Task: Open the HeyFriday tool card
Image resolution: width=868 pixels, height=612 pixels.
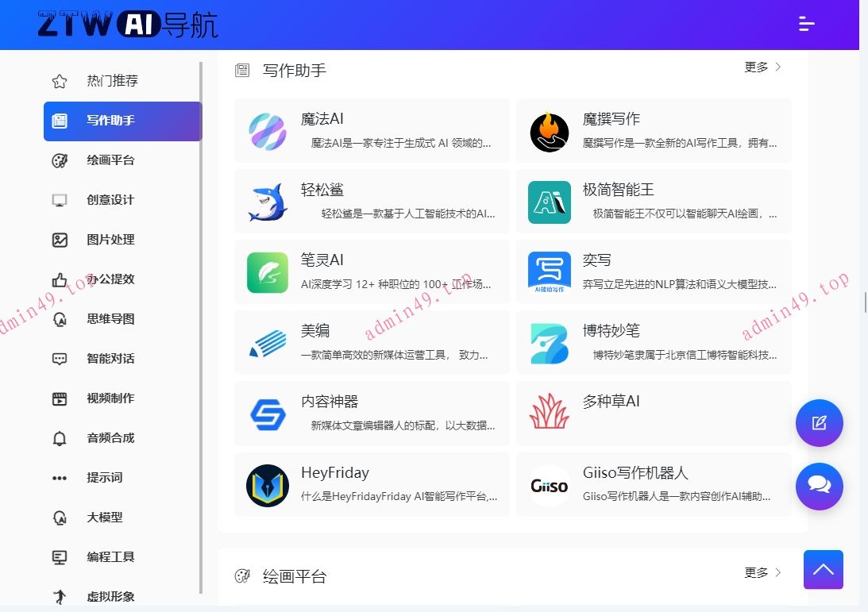Action: coord(372,484)
